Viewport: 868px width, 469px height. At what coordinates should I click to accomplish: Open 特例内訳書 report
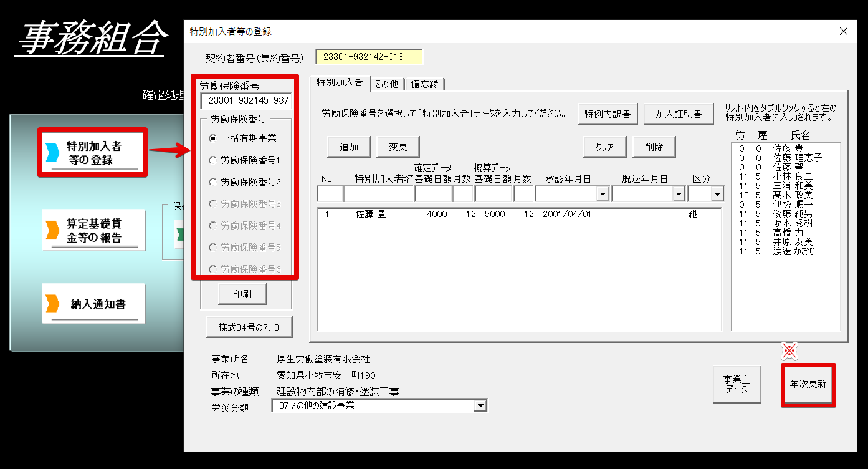pyautogui.click(x=608, y=114)
